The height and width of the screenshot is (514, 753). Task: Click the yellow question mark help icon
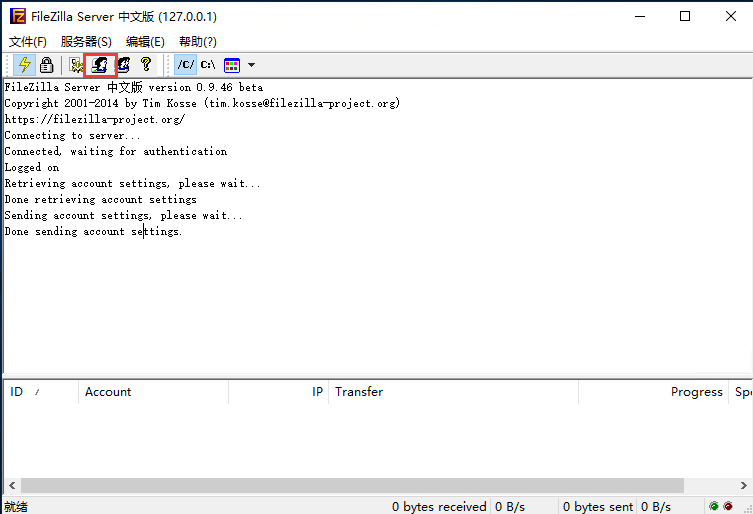click(x=146, y=64)
